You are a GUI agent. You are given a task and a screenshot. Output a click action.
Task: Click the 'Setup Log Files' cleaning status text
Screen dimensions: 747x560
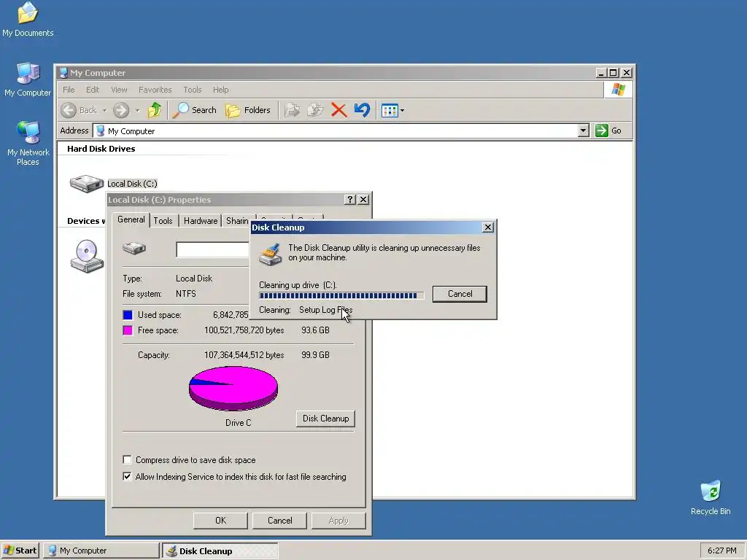click(x=326, y=309)
